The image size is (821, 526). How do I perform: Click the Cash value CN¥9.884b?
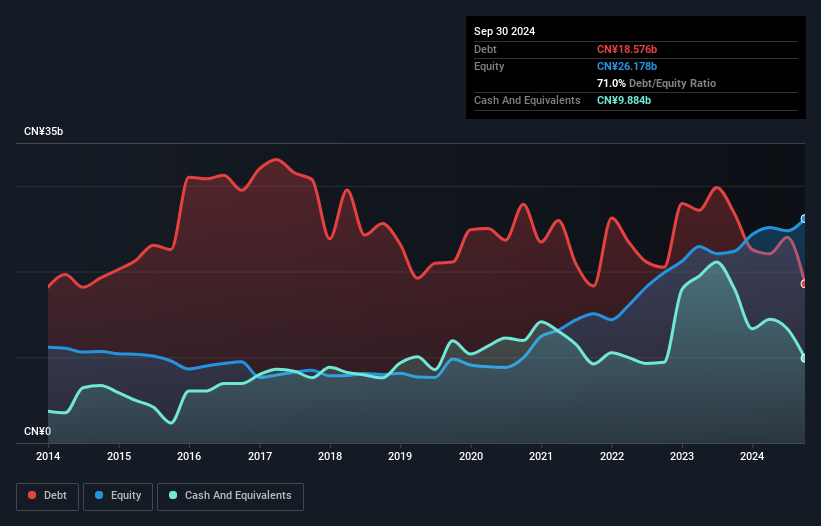click(x=624, y=100)
